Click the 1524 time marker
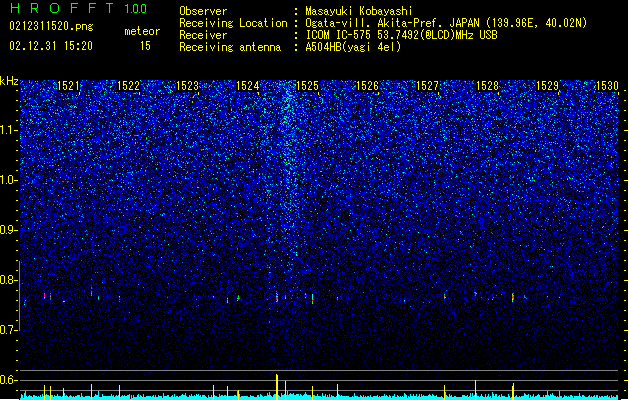This screenshot has height=400, width=629. tap(248, 86)
